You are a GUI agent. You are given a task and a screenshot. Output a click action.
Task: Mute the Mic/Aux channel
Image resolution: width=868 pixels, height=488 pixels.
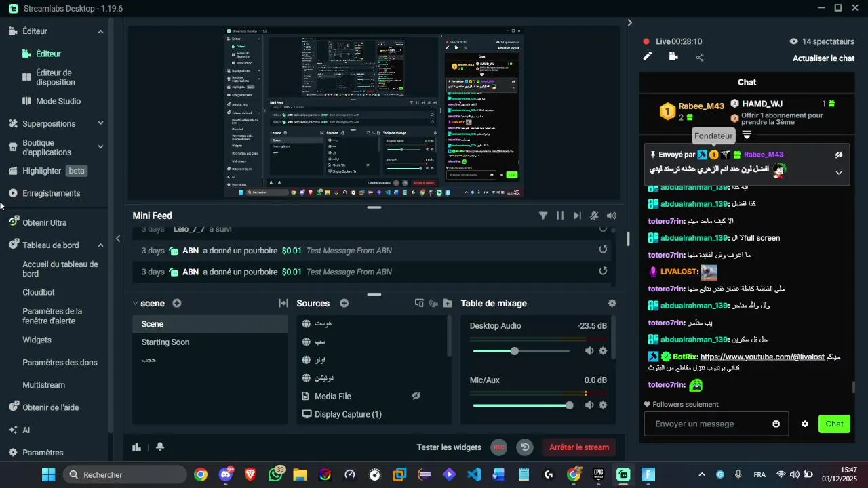click(589, 405)
